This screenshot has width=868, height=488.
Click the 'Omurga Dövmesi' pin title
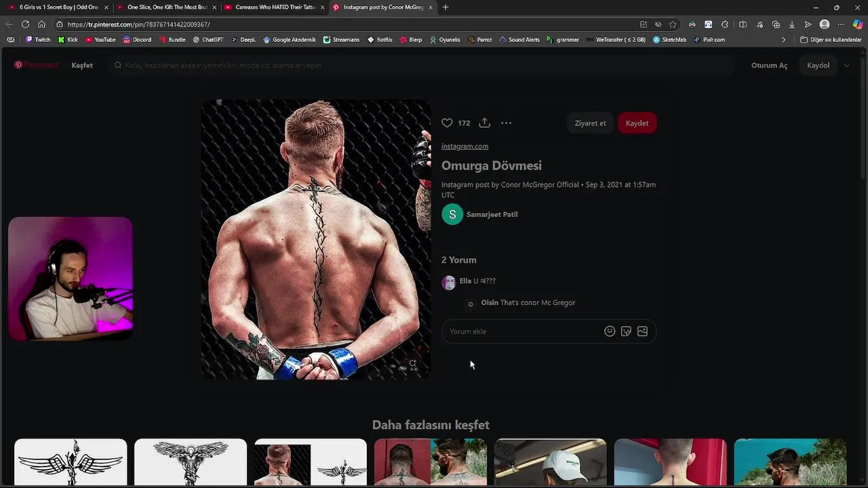(492, 166)
